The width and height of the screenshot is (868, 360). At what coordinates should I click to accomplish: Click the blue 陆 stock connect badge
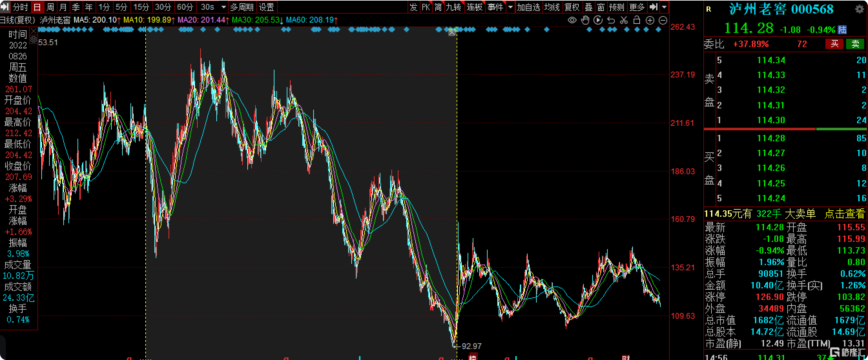coord(842,30)
